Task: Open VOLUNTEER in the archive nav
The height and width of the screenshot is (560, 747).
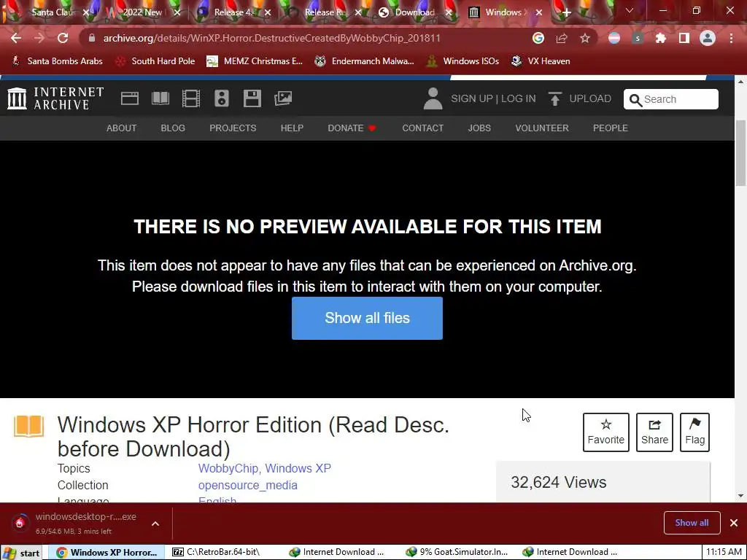Action: point(542,128)
